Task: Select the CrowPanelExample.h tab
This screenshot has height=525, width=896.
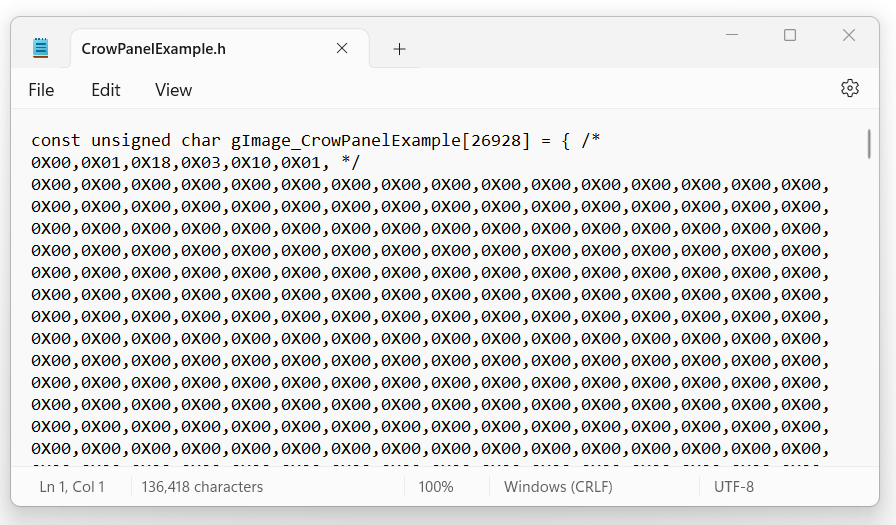Action: [x=219, y=49]
